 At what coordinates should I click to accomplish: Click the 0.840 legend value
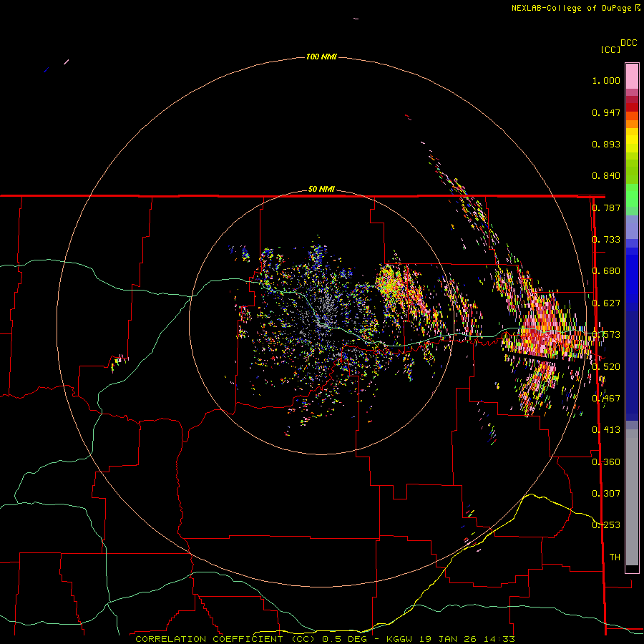[x=606, y=176]
